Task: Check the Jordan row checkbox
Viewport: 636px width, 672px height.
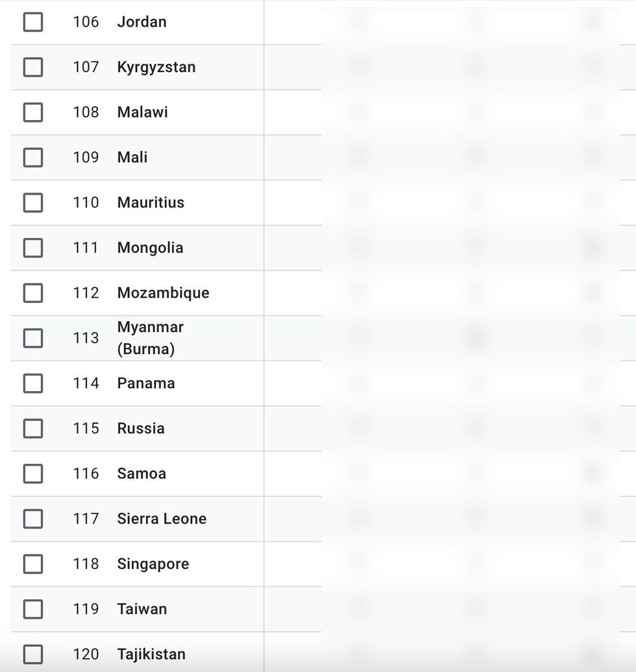Action: pos(33,22)
